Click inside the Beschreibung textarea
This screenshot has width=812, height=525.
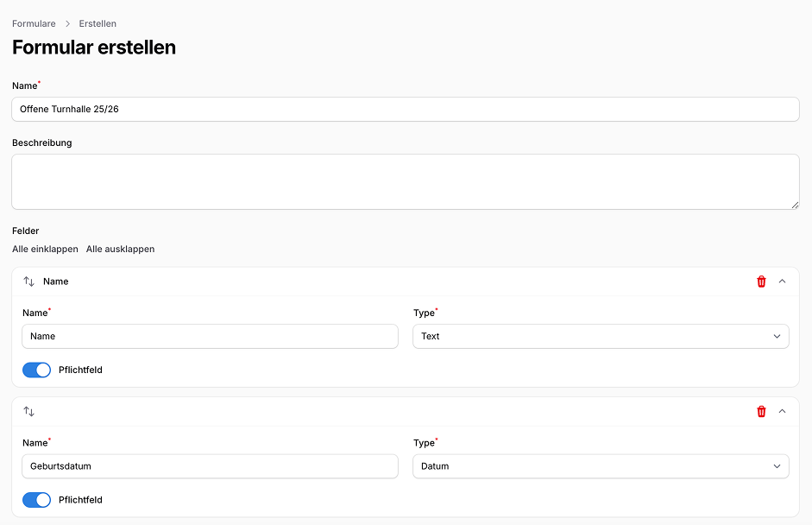coord(406,181)
